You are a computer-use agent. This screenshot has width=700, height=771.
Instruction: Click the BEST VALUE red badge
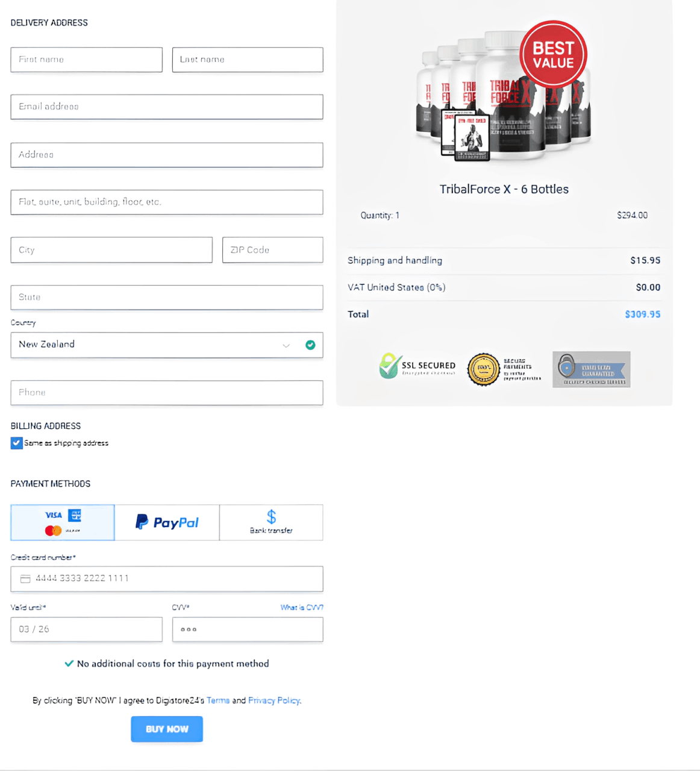553,55
